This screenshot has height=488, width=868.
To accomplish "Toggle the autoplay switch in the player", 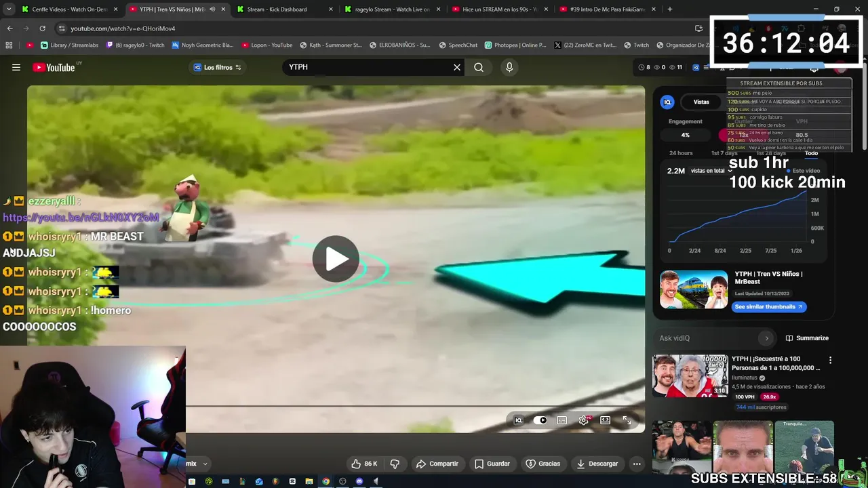I will 540,420.
